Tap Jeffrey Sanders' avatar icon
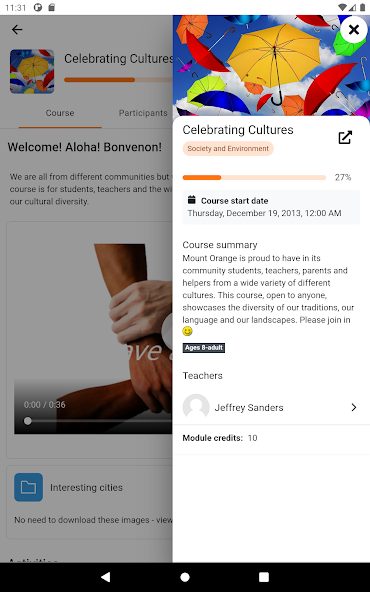Screen dimensions: 370x592 tap(196, 407)
